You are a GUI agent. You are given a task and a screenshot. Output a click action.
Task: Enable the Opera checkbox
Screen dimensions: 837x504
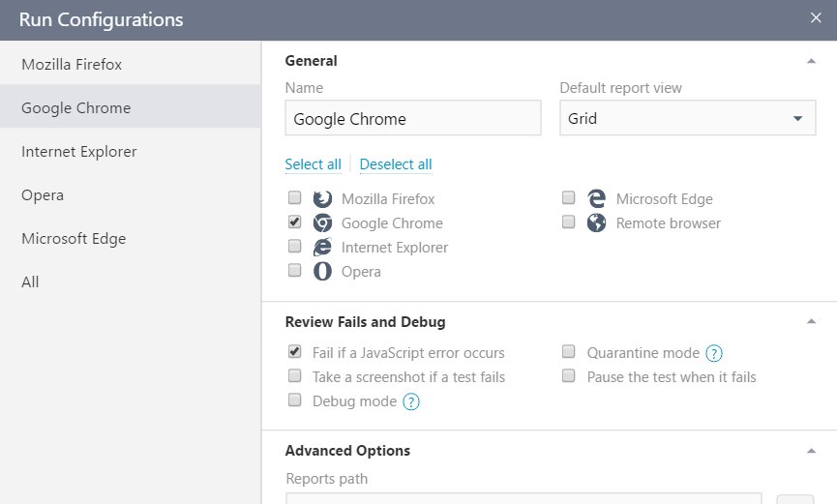(295, 270)
